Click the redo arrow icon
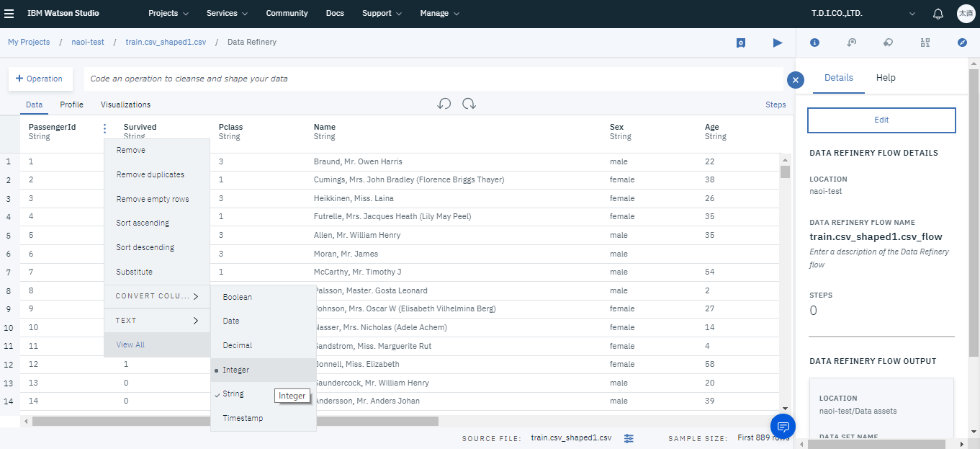Image resolution: width=980 pixels, height=449 pixels. pos(469,104)
